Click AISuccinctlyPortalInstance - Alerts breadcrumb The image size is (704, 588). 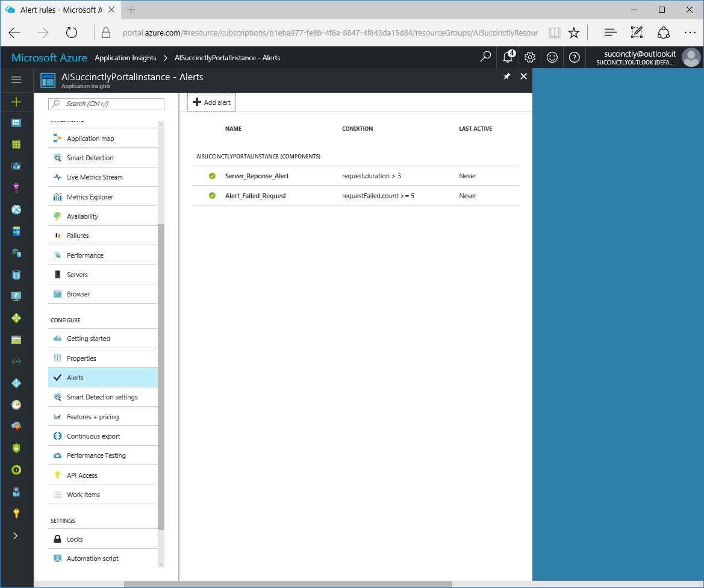[227, 57]
